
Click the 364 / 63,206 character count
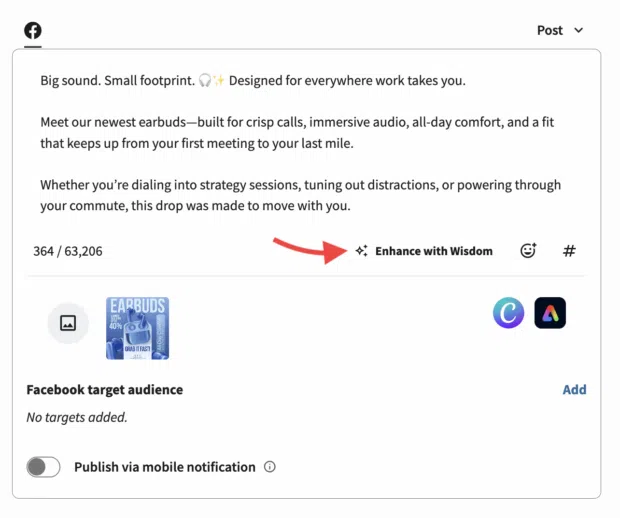(68, 251)
